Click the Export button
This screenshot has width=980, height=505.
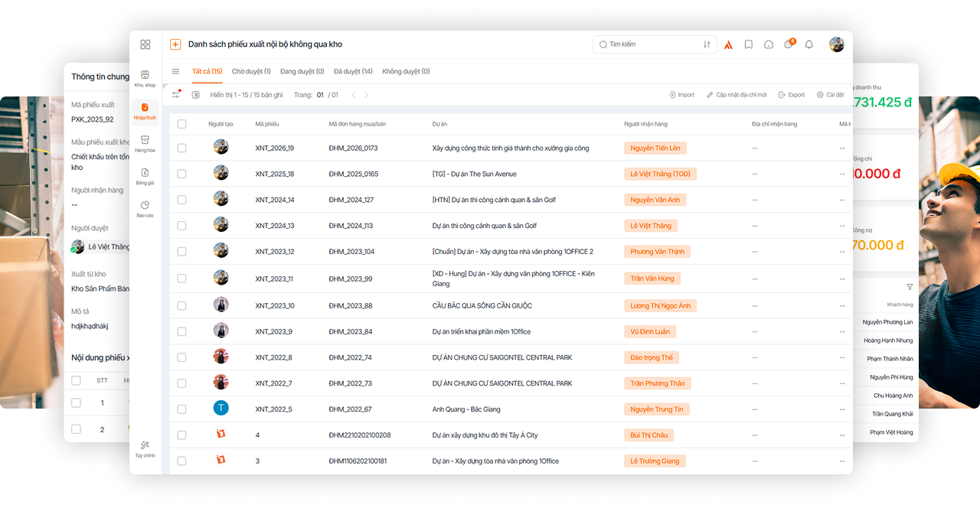click(x=792, y=95)
